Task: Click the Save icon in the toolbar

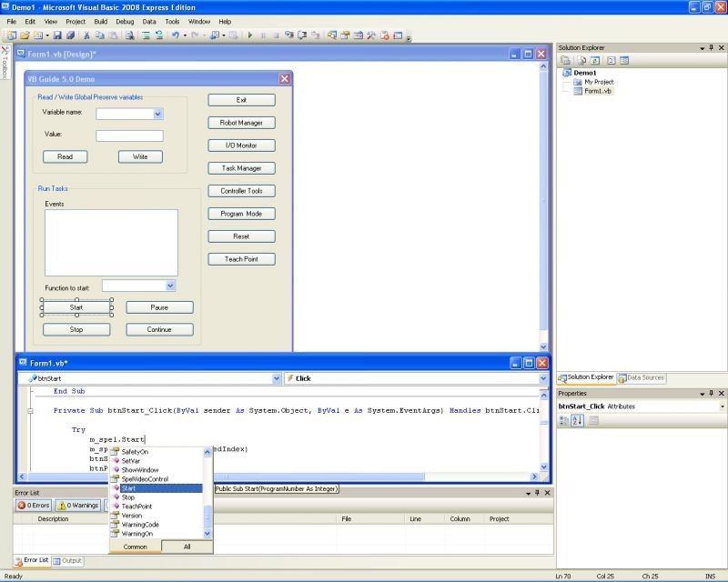Action: 57,35
